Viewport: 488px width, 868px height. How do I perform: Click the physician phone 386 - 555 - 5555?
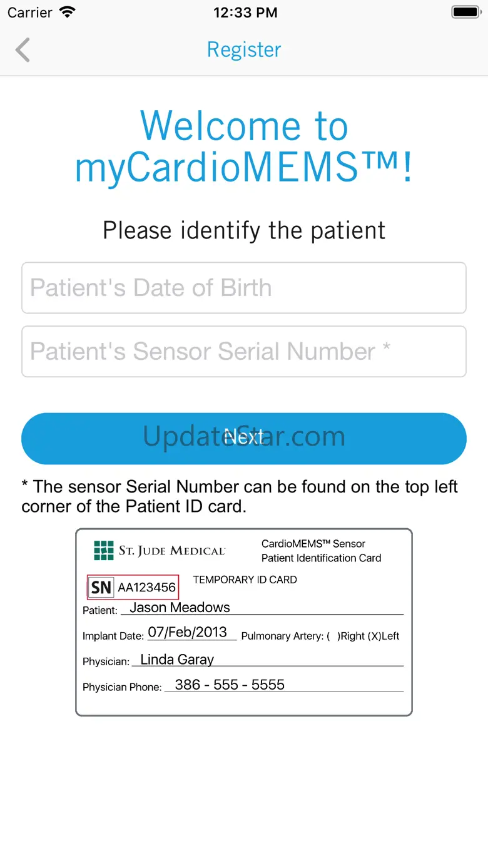coord(230,685)
